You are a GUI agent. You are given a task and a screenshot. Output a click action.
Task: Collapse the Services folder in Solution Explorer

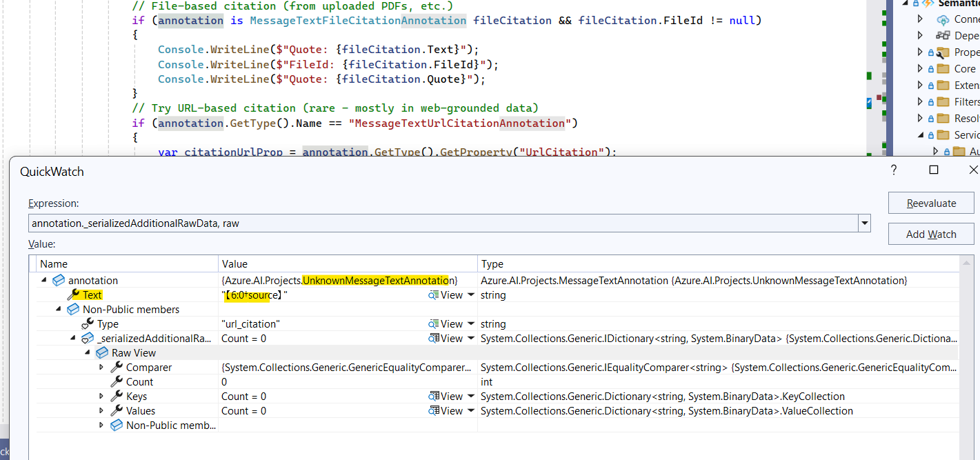pos(920,134)
